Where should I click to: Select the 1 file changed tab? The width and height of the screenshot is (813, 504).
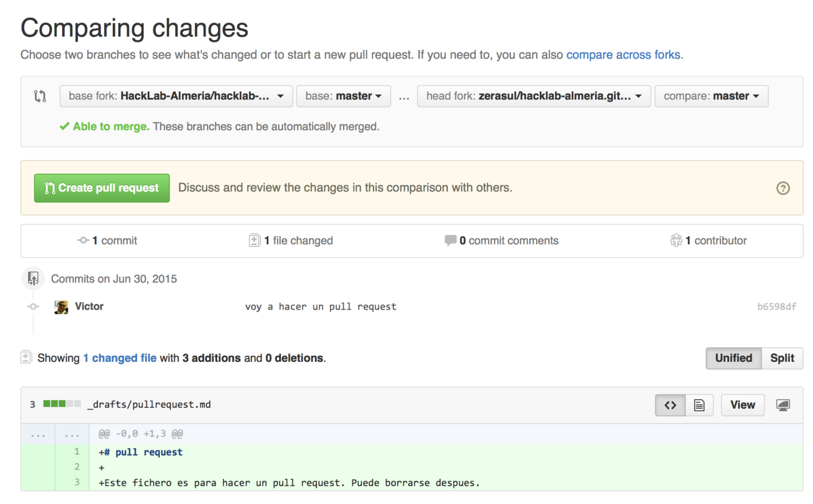(x=291, y=241)
